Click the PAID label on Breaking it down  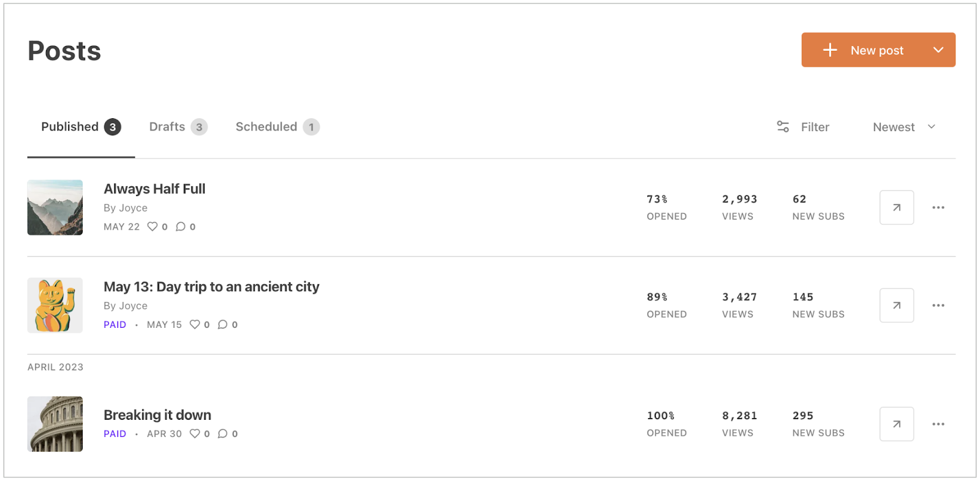pyautogui.click(x=115, y=433)
